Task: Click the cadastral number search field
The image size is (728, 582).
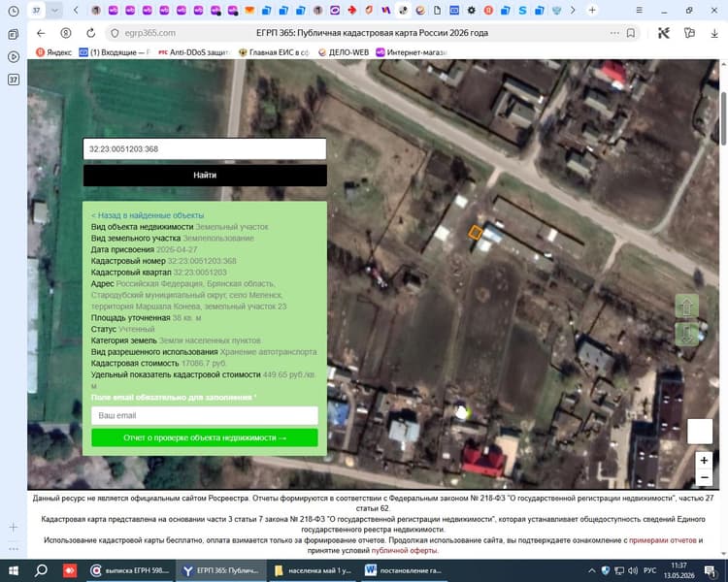Action: [205, 149]
